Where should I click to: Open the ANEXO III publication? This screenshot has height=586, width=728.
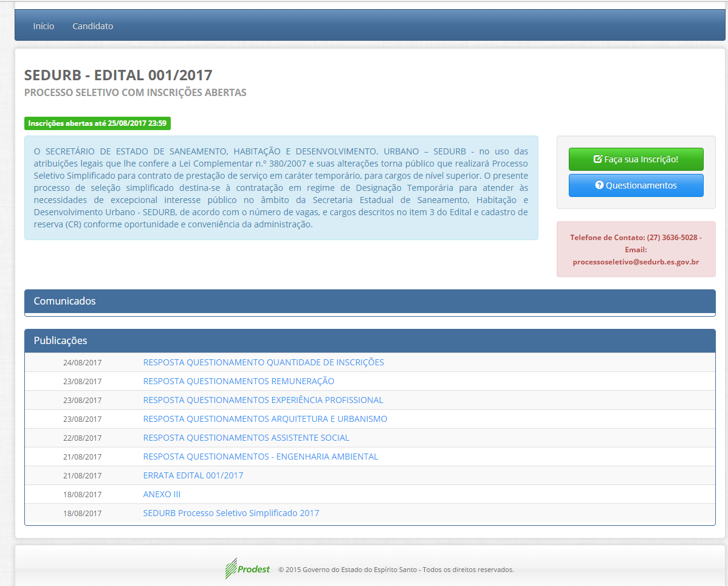coord(162,494)
